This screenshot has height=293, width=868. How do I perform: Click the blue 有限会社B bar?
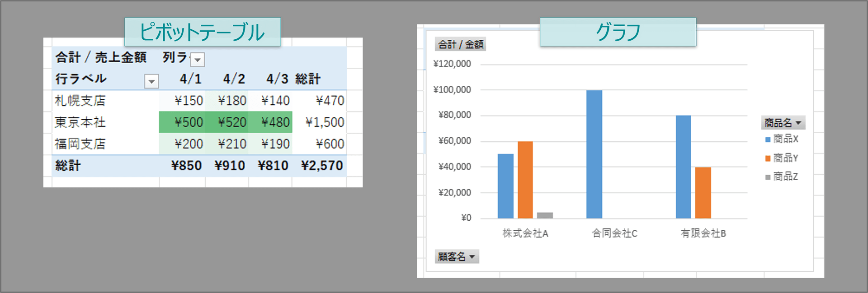pos(684,167)
